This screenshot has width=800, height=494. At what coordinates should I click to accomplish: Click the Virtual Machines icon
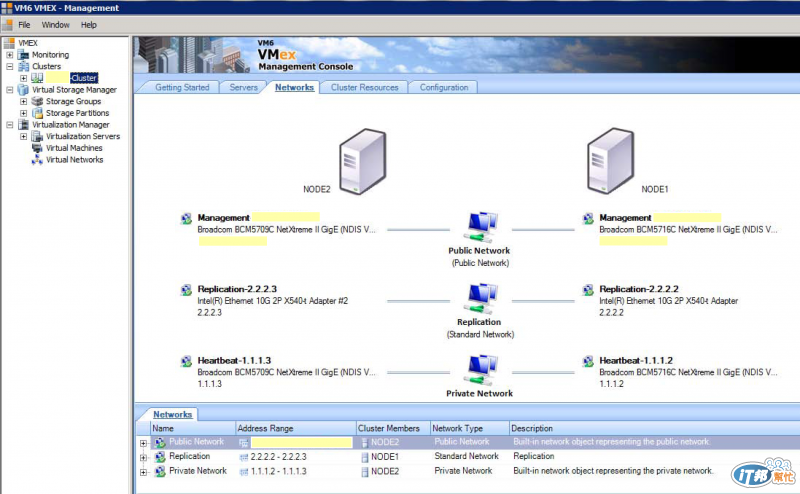pyautogui.click(x=37, y=148)
